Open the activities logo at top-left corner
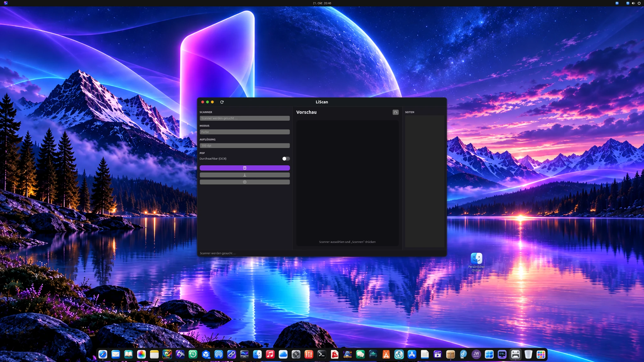Screen dimensions: 644x362 [6, 3]
